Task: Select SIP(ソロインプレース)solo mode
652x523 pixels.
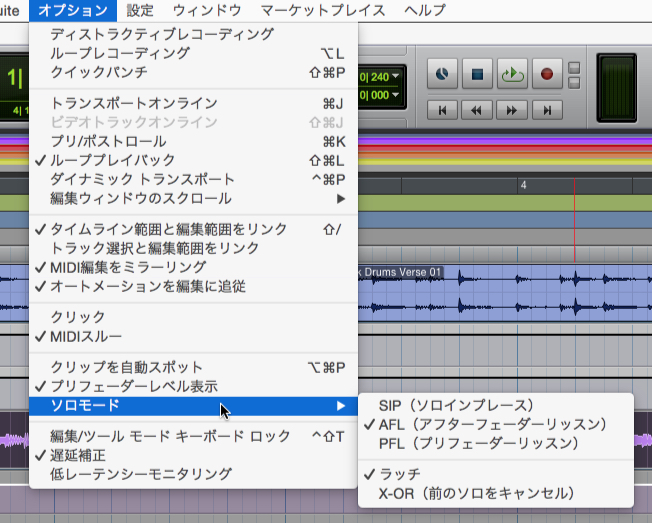Action: 496,405
